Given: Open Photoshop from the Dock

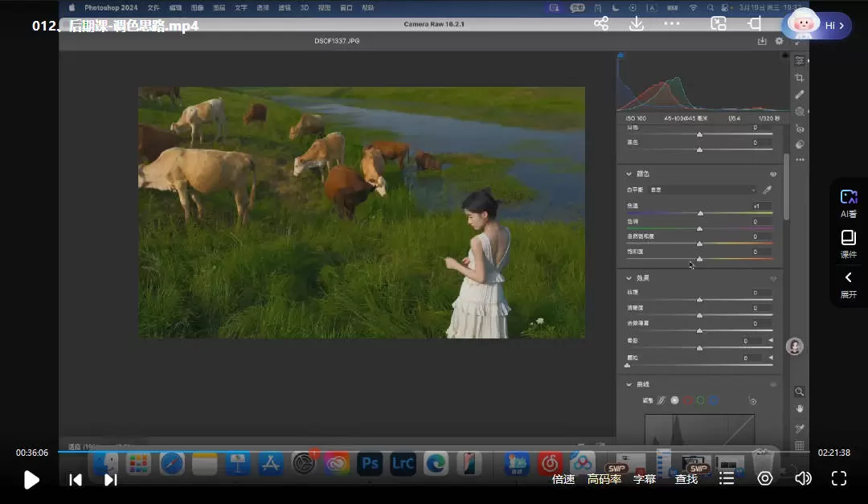Looking at the screenshot, I should point(370,463).
